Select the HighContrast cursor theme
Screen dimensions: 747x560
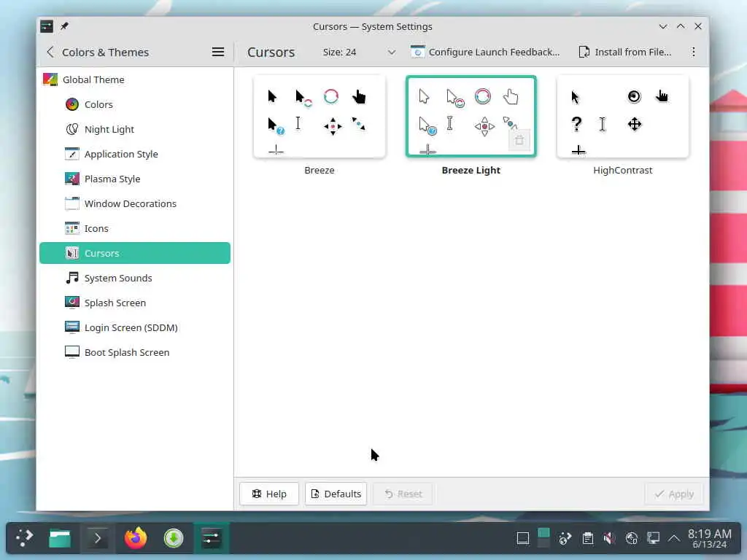tap(623, 116)
